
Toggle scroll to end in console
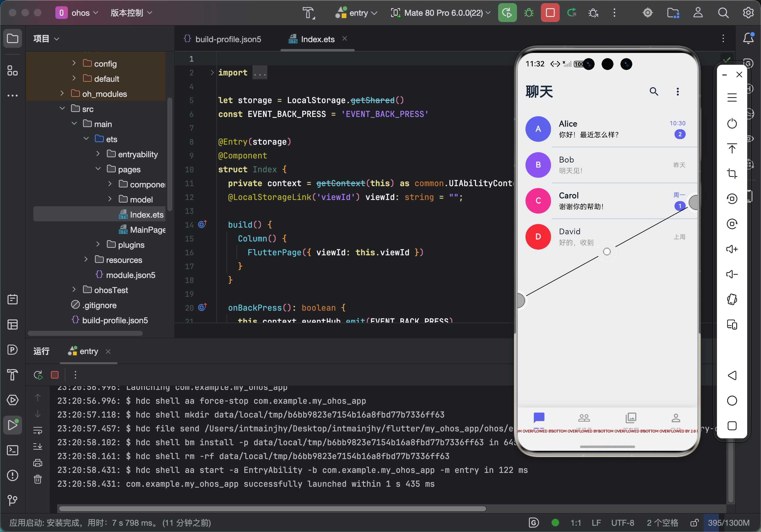point(38,446)
